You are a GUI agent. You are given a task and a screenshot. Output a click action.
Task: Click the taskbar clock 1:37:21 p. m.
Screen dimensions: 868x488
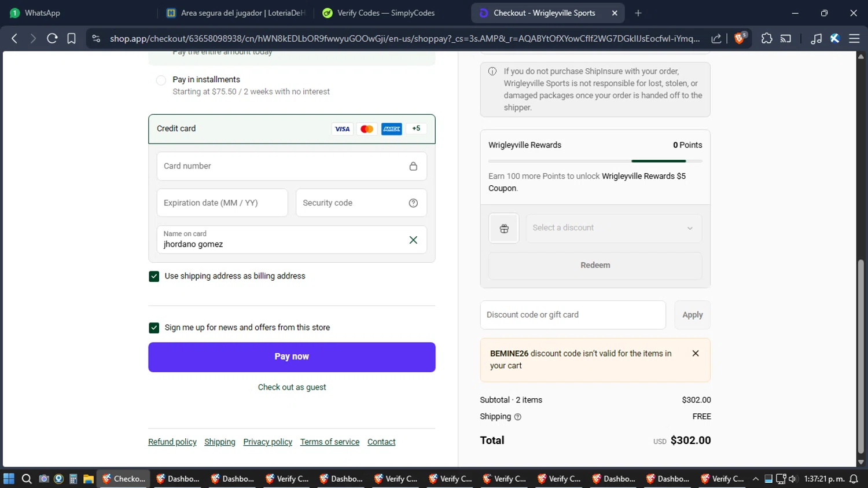click(x=823, y=479)
